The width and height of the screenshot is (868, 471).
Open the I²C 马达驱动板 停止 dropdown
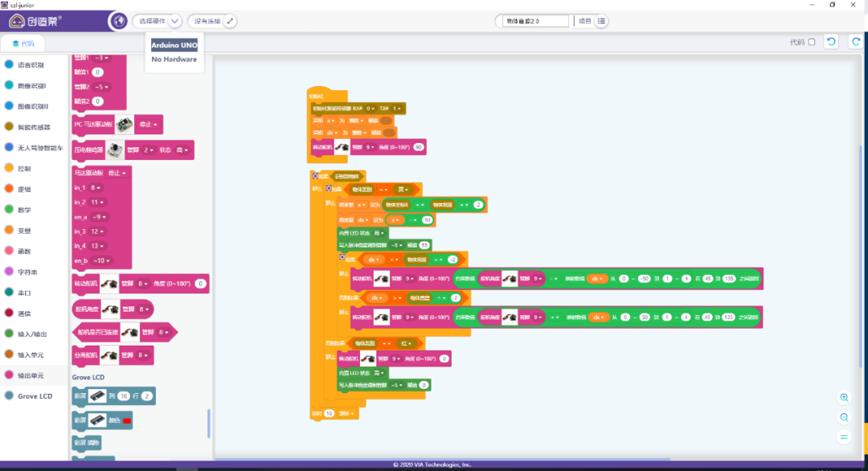[x=149, y=125]
